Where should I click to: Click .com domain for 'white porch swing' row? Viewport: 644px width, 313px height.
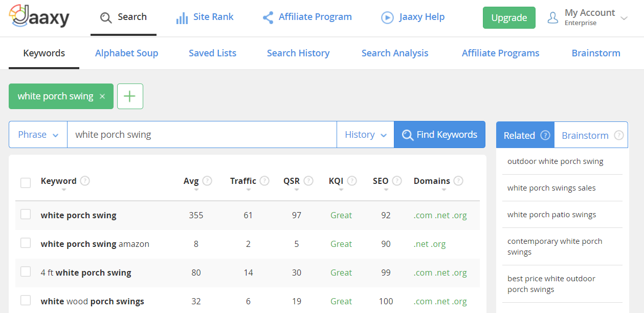pyautogui.click(x=423, y=215)
